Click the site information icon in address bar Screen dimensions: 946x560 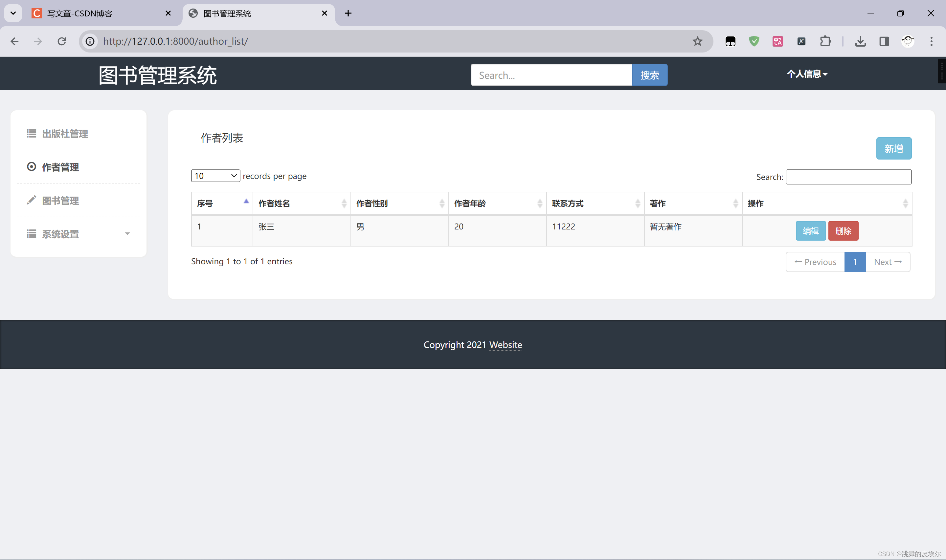(90, 41)
